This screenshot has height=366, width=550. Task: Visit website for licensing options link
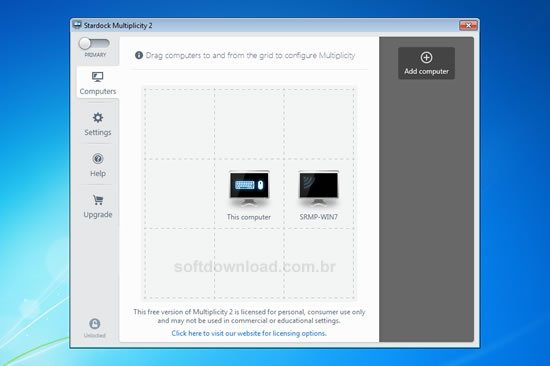point(249,333)
